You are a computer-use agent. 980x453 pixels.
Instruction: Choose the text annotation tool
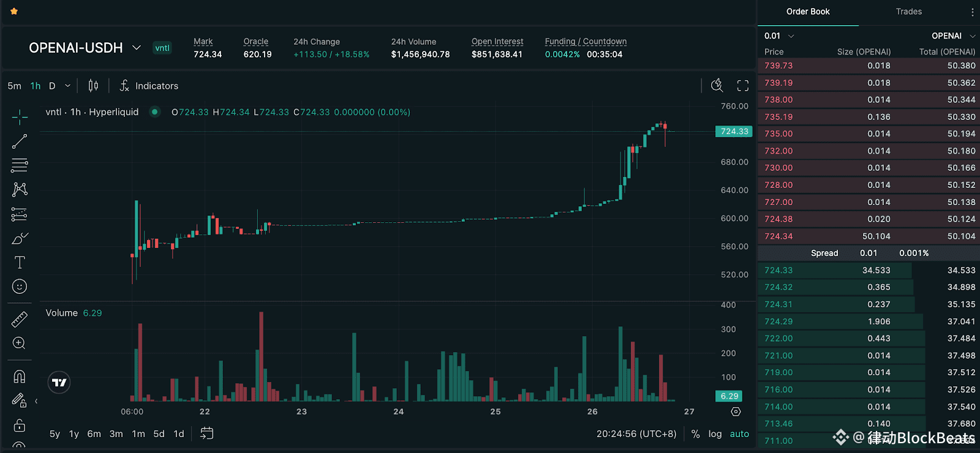20,263
